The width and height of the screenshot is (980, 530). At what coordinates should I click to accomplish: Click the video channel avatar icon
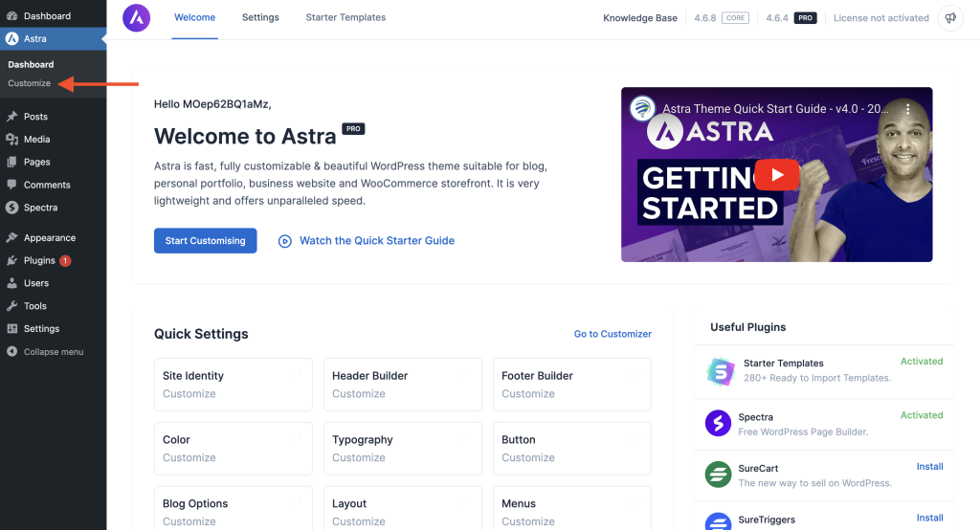click(x=642, y=108)
